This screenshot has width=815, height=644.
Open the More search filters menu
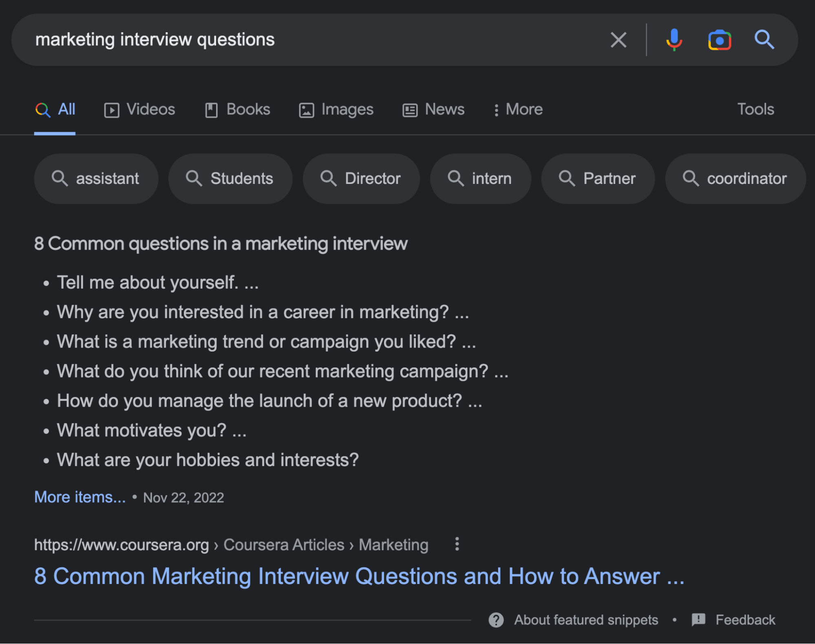[x=517, y=109]
